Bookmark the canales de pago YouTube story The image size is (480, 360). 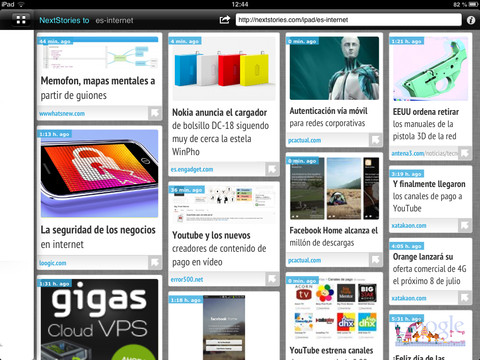click(465, 225)
